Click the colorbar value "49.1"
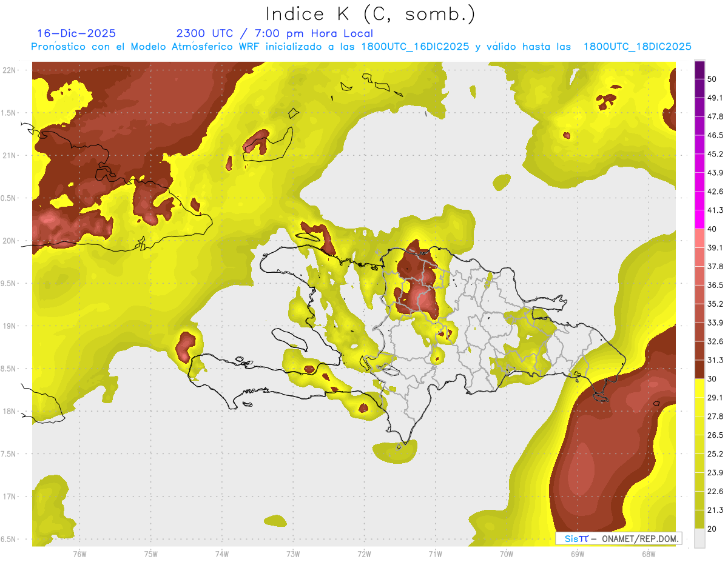Image resolution: width=728 pixels, height=562 pixels. [715, 98]
